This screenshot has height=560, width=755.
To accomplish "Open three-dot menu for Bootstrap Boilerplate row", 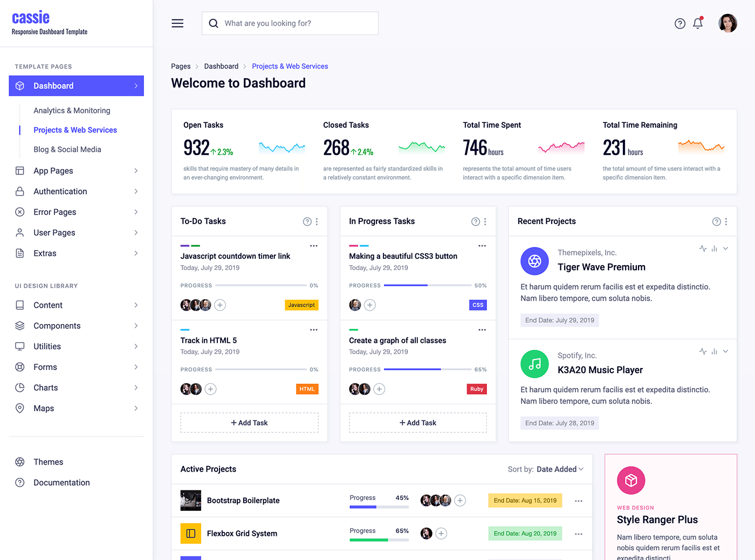I will [x=578, y=501].
